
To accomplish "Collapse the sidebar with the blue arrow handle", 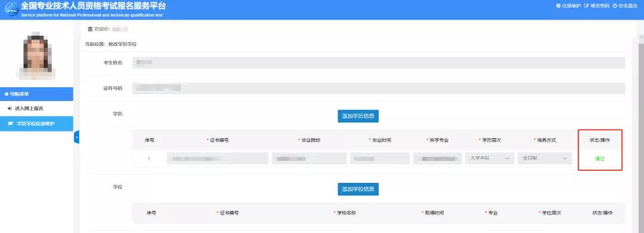I will 77,137.
